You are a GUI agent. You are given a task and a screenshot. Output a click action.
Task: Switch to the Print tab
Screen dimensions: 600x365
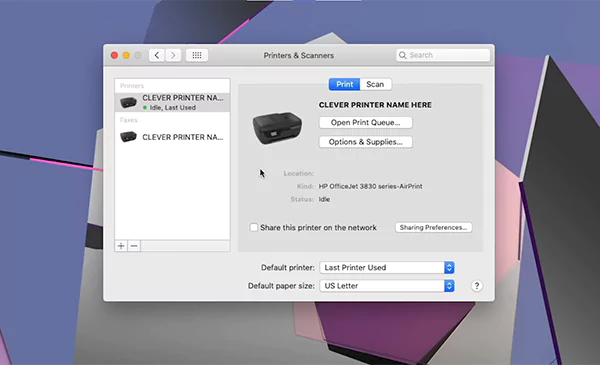pos(344,84)
